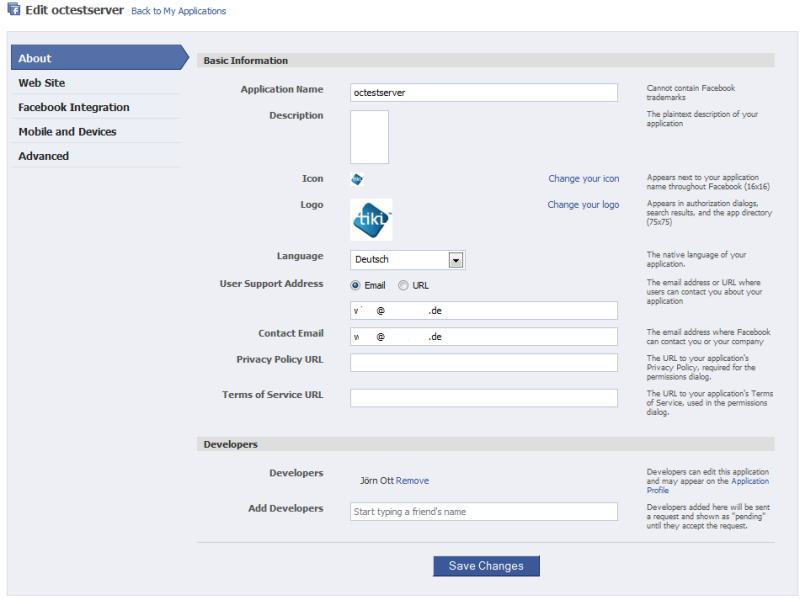Select the About tab

[99, 58]
